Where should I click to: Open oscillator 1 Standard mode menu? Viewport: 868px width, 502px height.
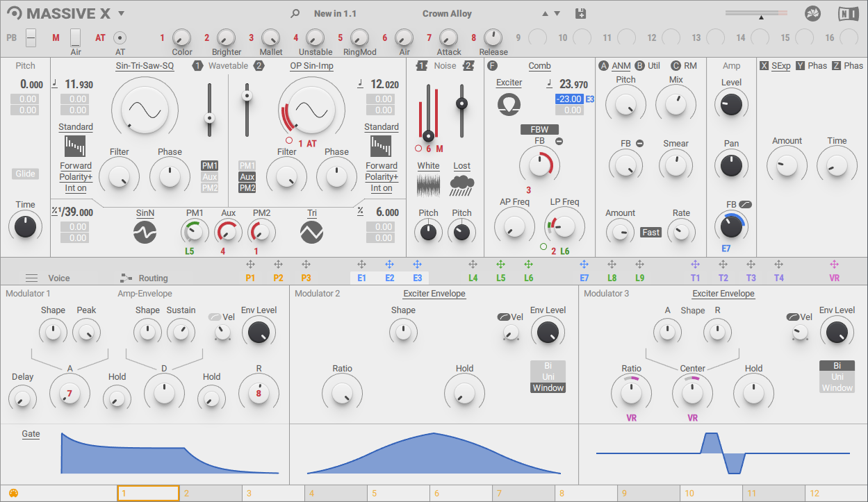[x=76, y=127]
